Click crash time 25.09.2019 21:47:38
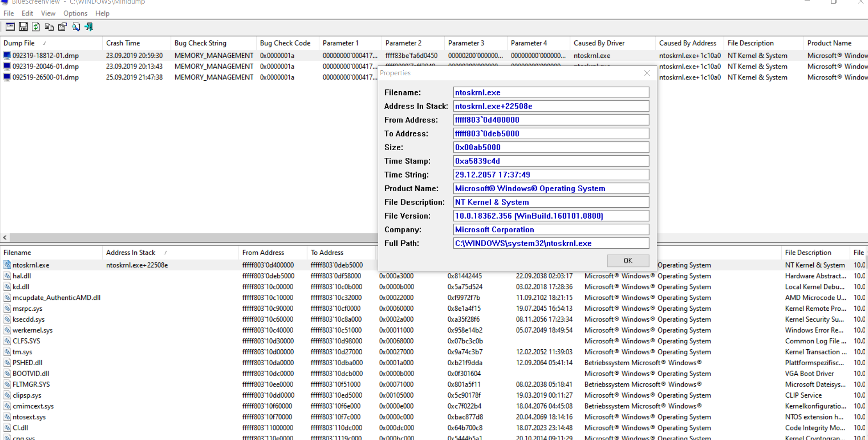868x440 pixels. click(135, 78)
